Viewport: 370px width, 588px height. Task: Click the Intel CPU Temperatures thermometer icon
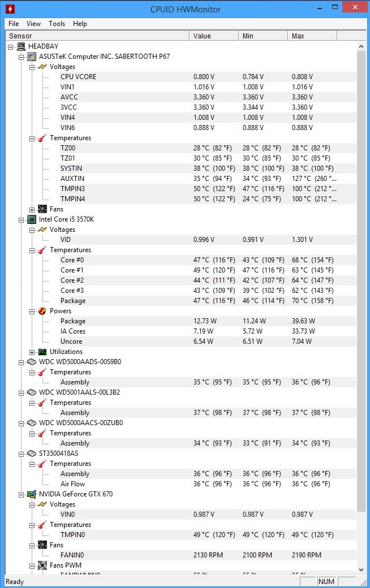tap(42, 250)
